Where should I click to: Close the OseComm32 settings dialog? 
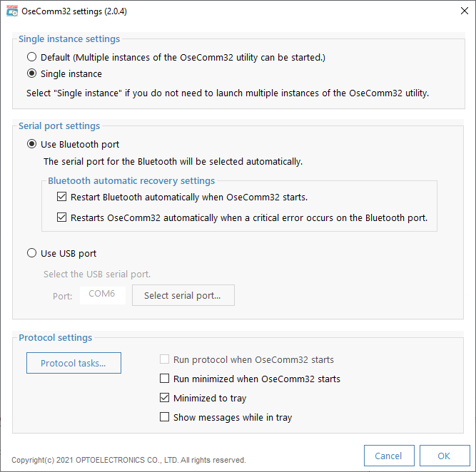464,11
